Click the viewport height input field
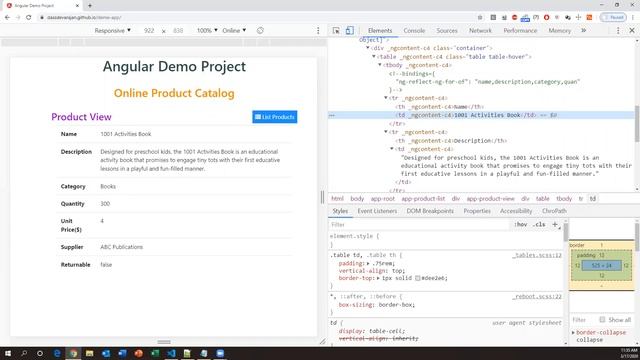 tap(178, 31)
